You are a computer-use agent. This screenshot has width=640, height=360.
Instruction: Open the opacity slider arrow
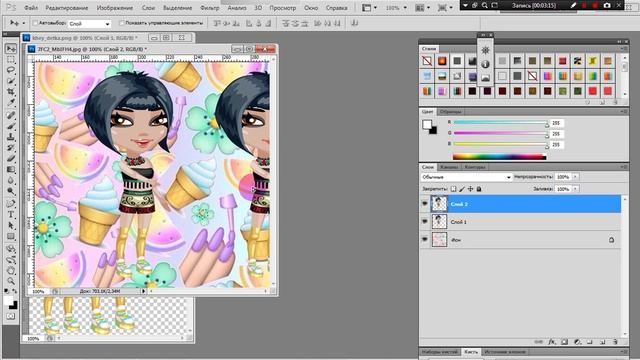(x=576, y=177)
